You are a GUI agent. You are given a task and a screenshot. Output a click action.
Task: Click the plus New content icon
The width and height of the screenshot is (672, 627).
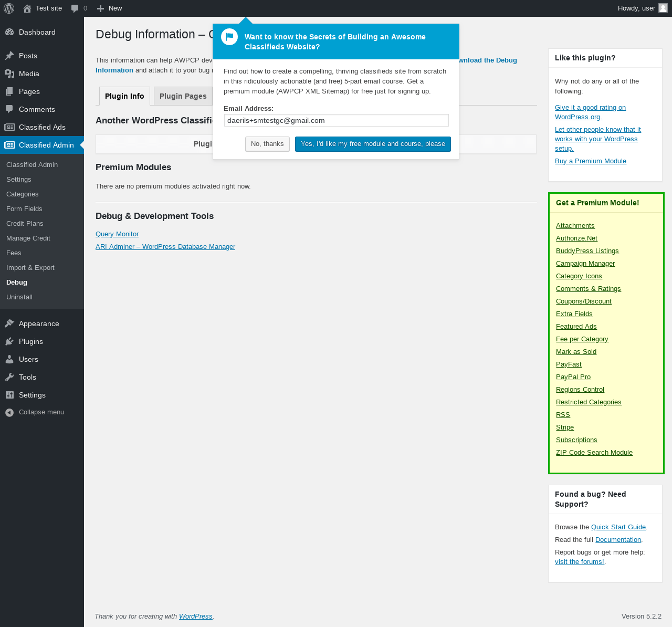(101, 8)
